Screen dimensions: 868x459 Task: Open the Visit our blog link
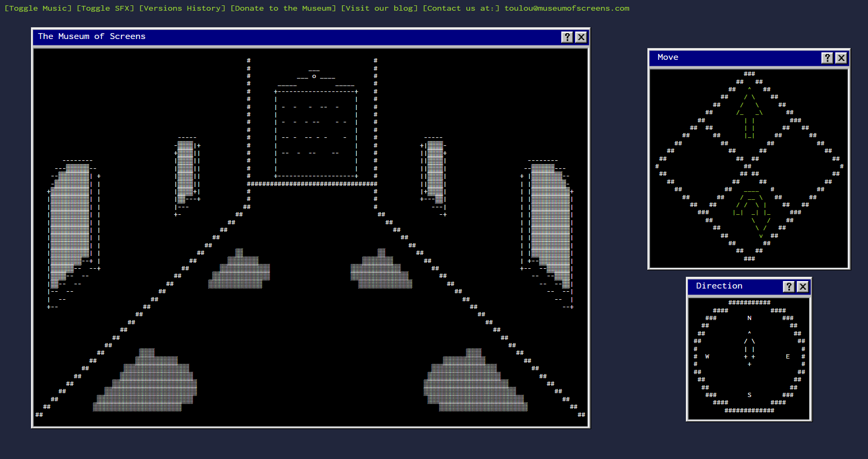(379, 8)
